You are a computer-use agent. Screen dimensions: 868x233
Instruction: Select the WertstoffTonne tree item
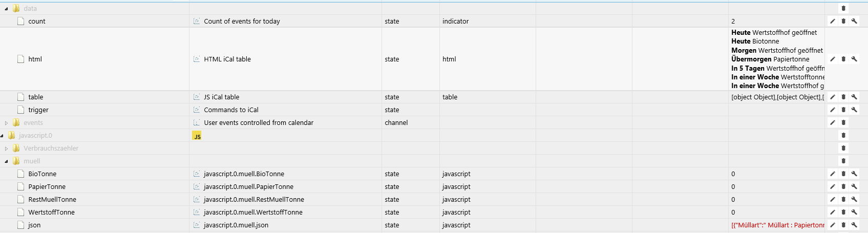[51, 212]
